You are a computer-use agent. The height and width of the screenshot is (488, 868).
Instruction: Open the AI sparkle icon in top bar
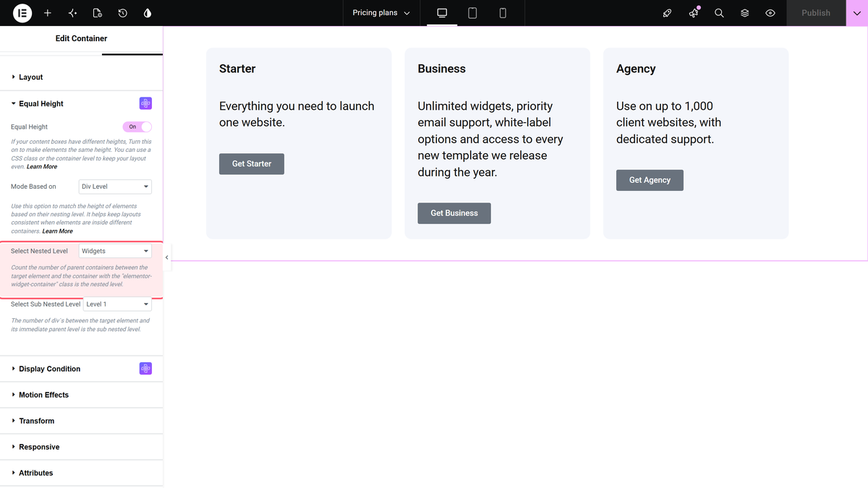[x=72, y=13]
